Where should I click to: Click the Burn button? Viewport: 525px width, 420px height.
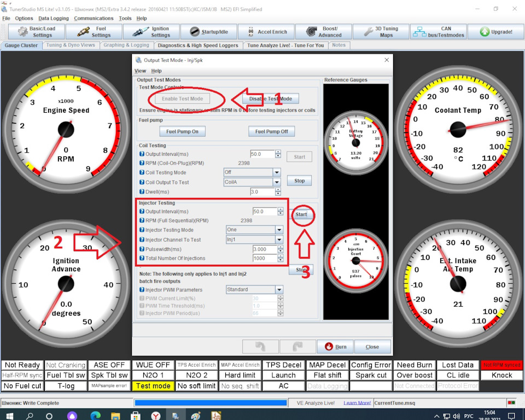tap(335, 347)
